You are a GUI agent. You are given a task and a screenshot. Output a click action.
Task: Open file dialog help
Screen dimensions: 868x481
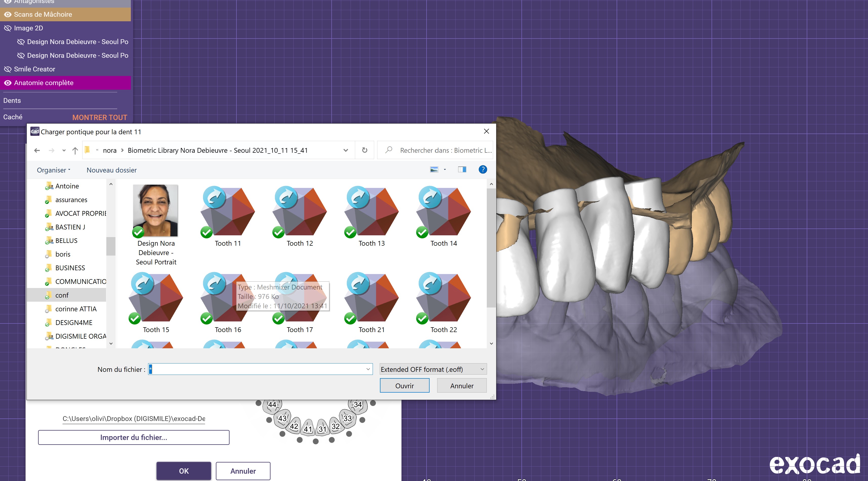482,169
